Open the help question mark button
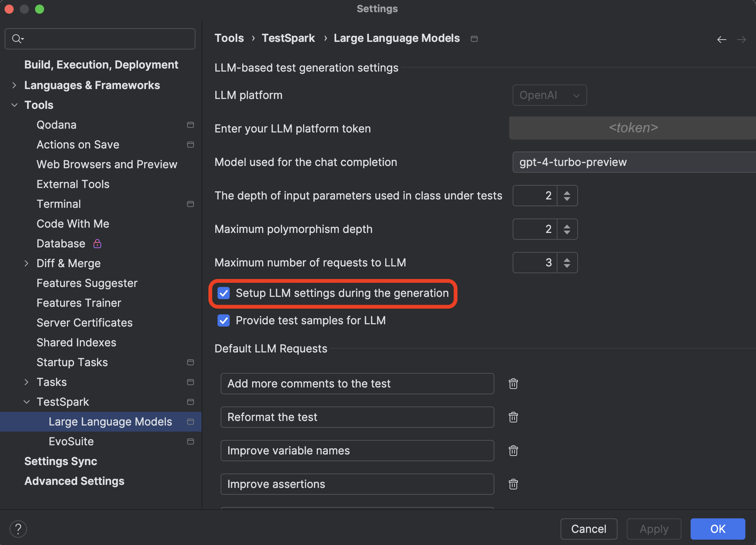 click(18, 529)
